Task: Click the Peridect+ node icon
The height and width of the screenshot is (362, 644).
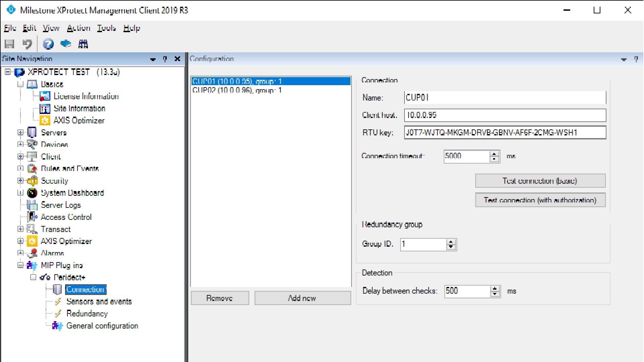Action: [x=45, y=277]
